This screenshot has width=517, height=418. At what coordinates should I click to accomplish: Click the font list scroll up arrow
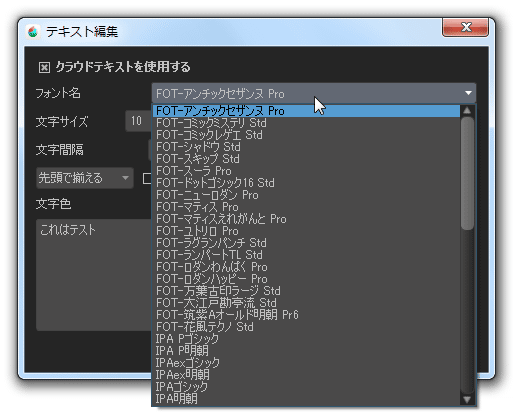click(x=467, y=110)
